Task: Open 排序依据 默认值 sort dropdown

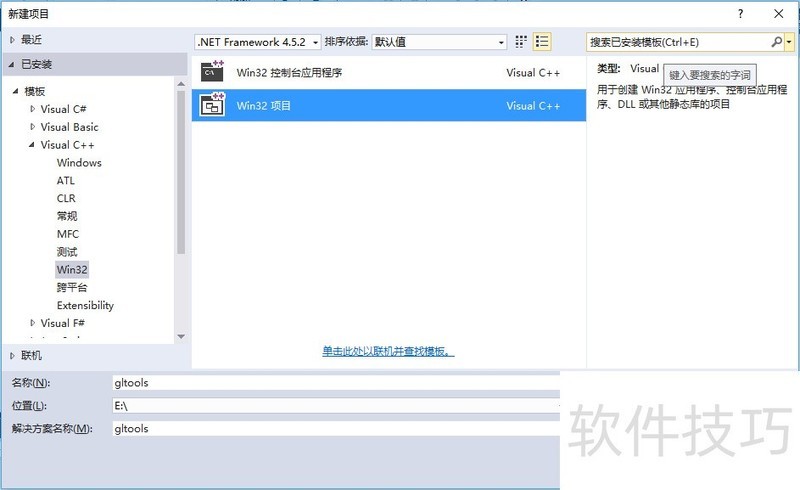Action: (x=439, y=42)
